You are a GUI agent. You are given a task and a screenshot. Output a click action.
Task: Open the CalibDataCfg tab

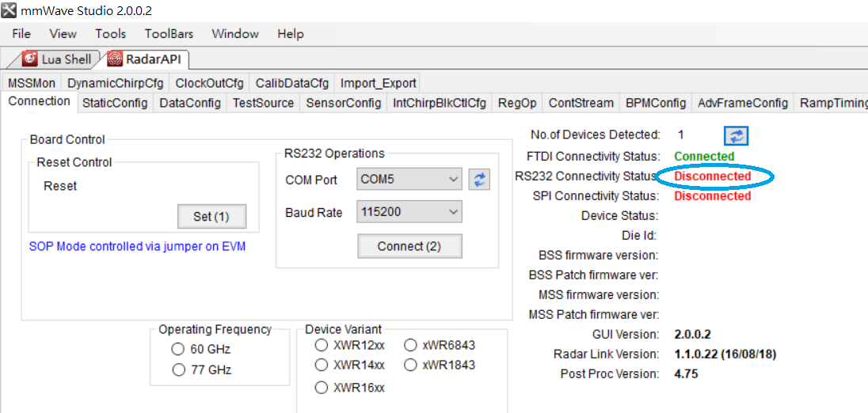[x=291, y=84]
